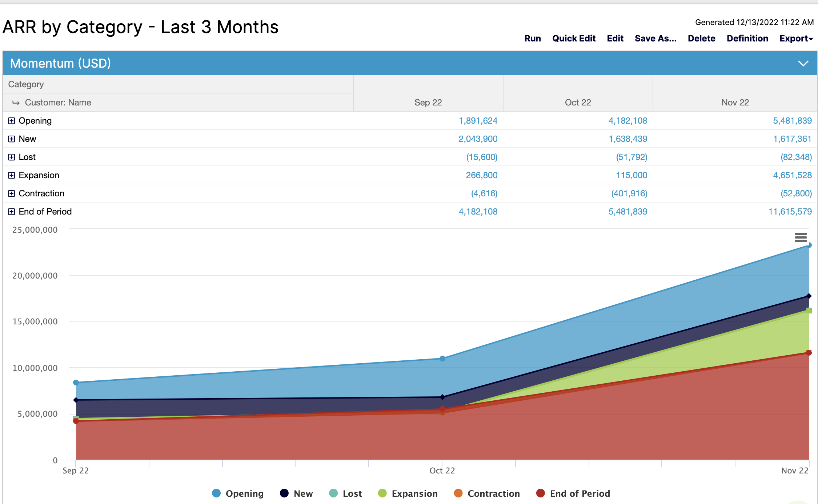The height and width of the screenshot is (504, 818).
Task: Expand the New category row
Action: click(x=12, y=139)
